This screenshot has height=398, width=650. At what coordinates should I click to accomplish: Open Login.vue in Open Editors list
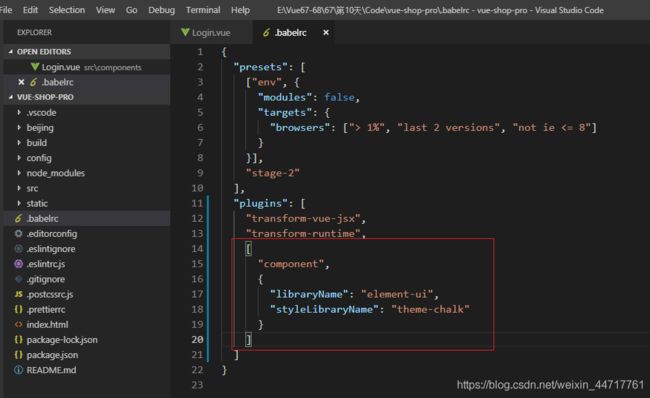(87, 67)
